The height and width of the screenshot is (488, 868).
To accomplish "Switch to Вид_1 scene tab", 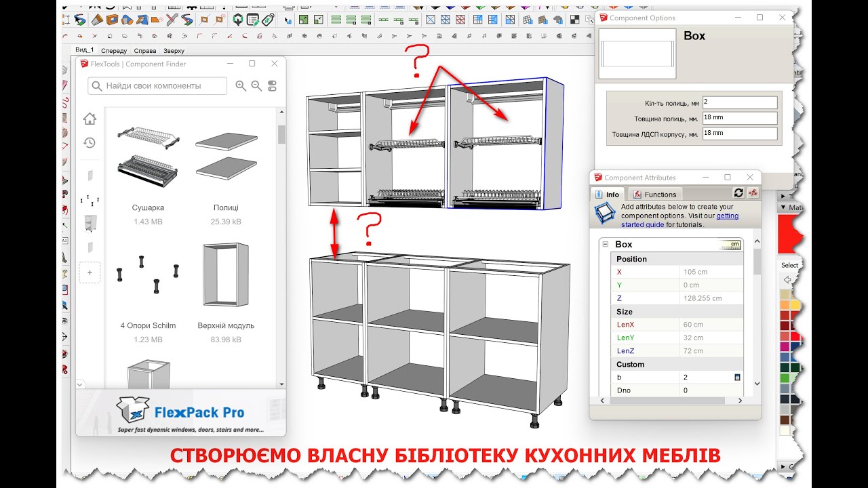I will (85, 50).
